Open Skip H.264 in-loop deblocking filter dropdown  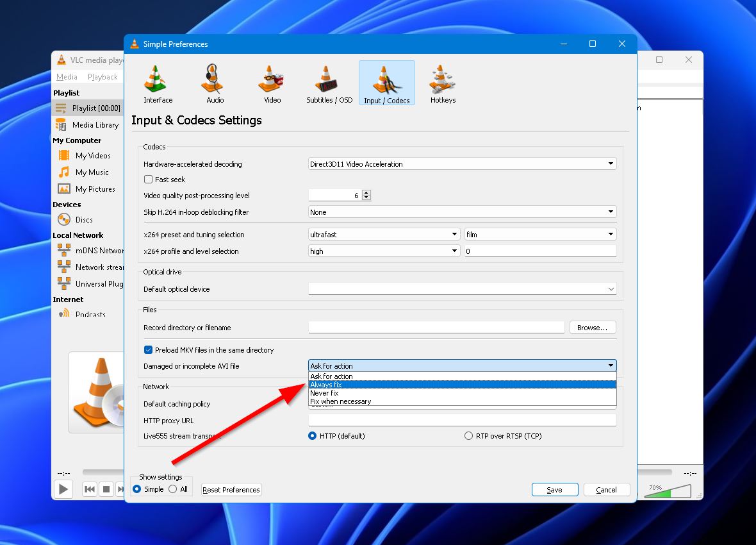tap(463, 212)
